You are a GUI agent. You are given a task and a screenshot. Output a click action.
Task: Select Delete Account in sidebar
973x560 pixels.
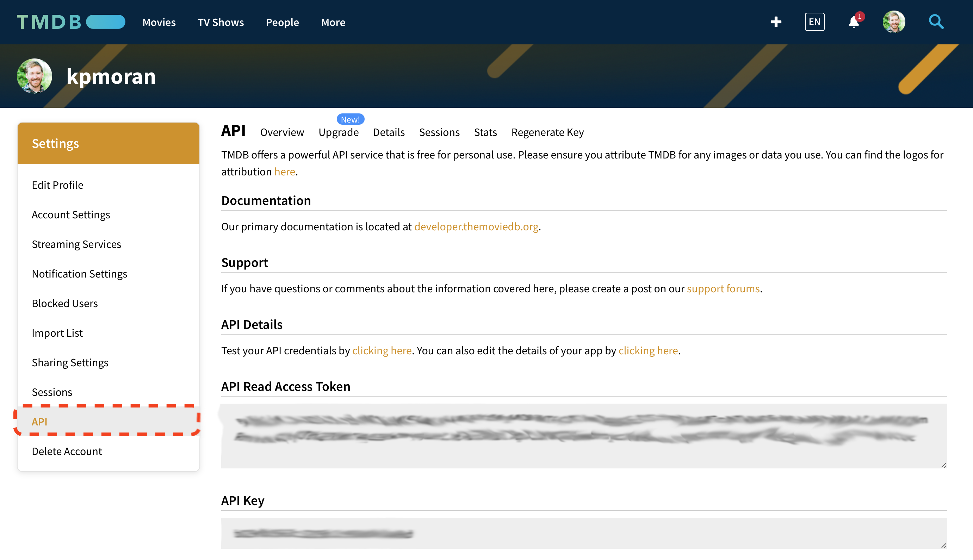[x=67, y=451]
